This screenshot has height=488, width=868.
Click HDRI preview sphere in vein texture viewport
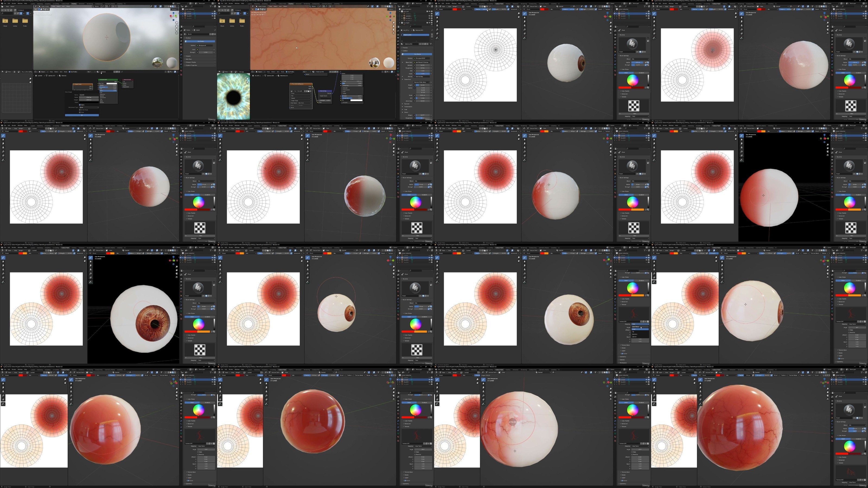374,63
